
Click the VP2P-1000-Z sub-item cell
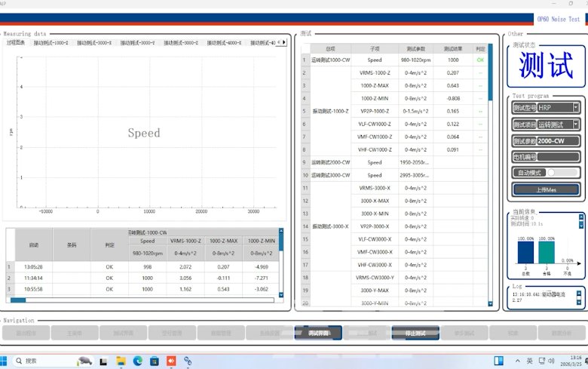375,111
